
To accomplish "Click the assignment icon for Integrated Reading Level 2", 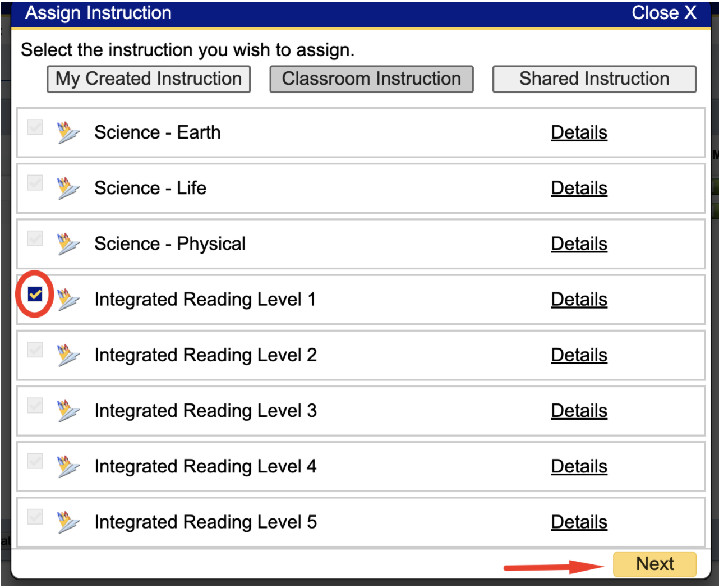I will click(x=69, y=355).
